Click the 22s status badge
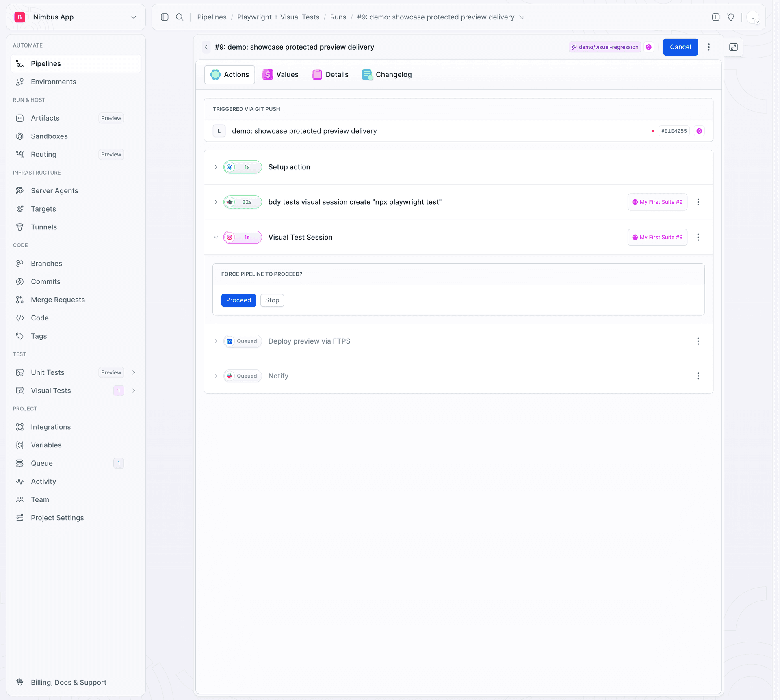Viewport: 780px width, 700px height. coord(243,202)
